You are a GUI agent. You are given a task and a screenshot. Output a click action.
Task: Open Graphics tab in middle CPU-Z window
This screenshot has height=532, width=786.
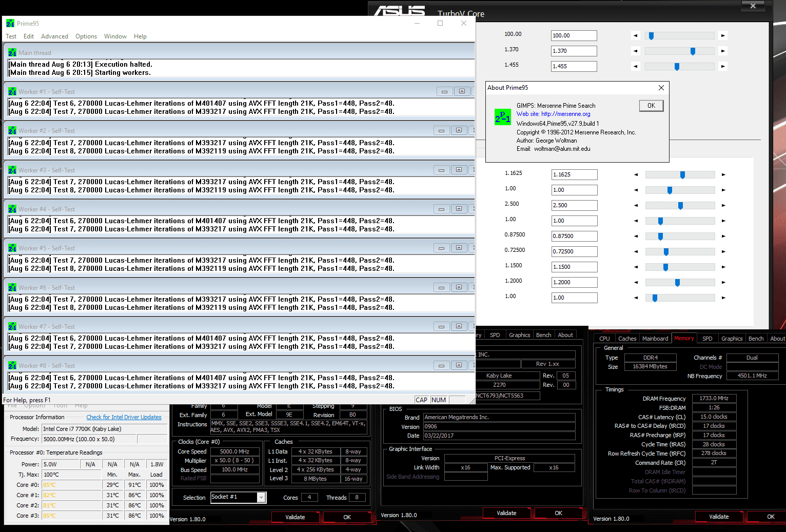[519, 335]
